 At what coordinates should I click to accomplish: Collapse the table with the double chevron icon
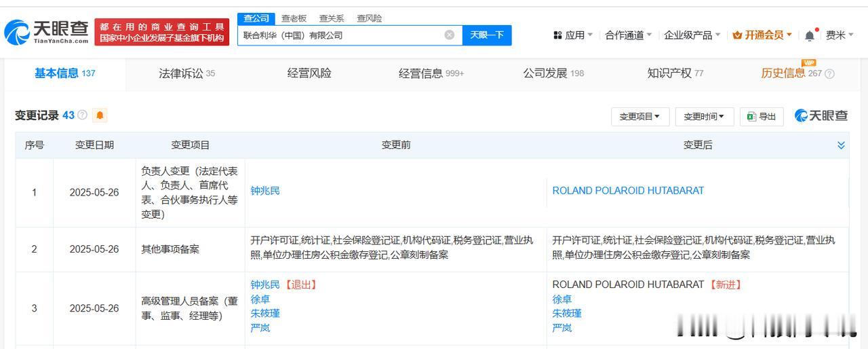841,145
